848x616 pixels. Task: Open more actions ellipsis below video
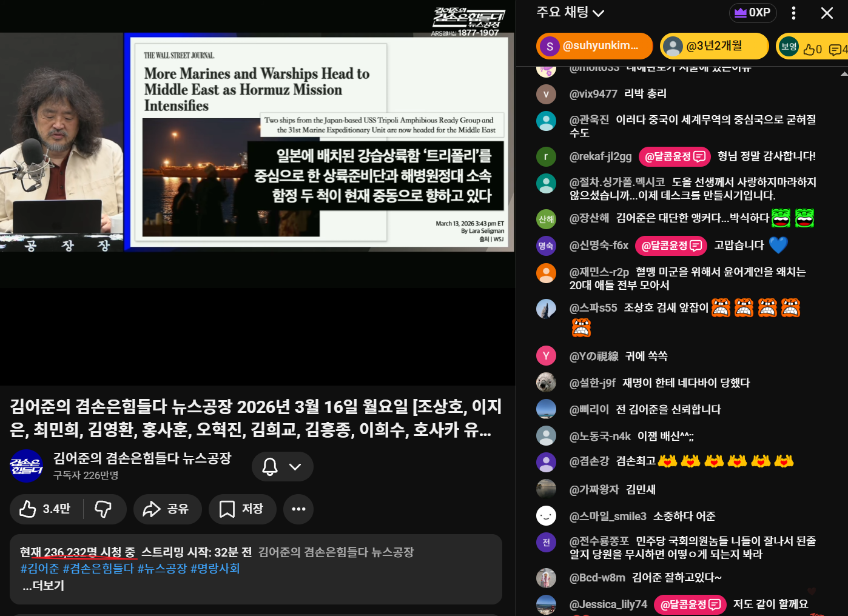[298, 509]
